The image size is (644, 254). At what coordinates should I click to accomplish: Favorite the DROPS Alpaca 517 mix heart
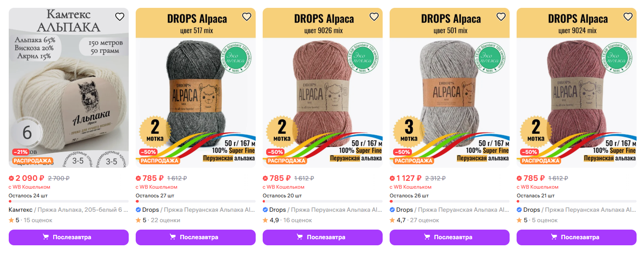pos(247,17)
